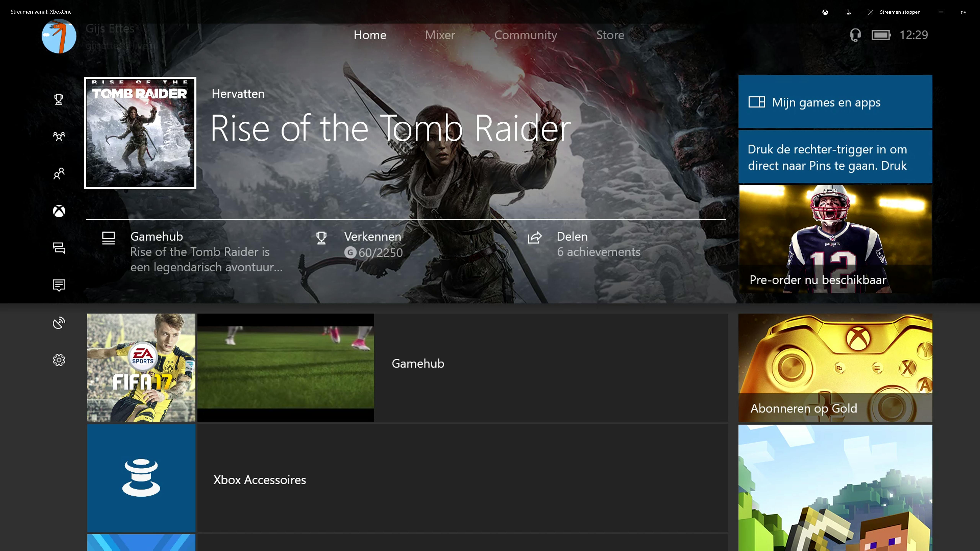Open the Broadcast satellite dish sidebar icon
This screenshot has height=551, width=980.
click(59, 323)
